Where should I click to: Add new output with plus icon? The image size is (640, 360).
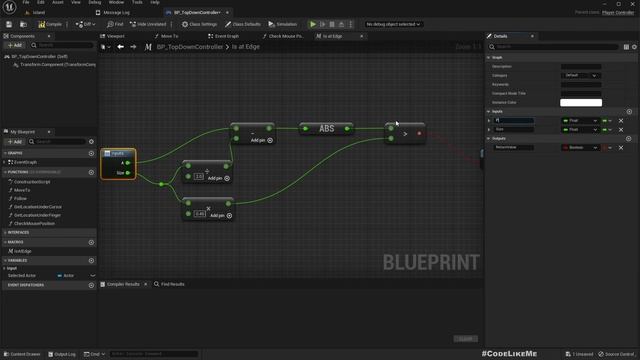[629, 139]
